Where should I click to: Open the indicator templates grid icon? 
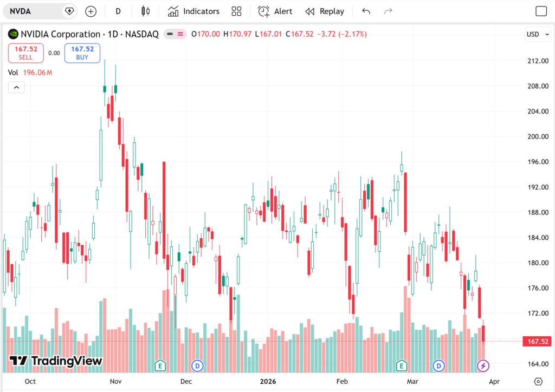click(236, 11)
